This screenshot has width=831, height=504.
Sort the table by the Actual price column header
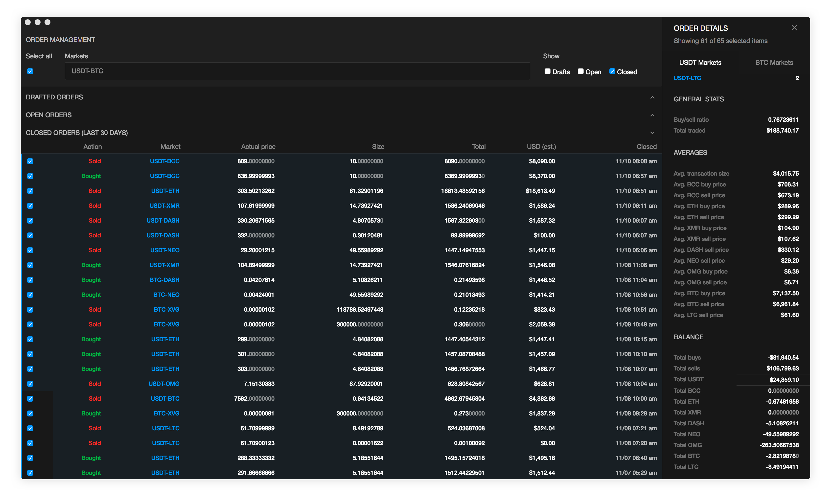coord(258,147)
